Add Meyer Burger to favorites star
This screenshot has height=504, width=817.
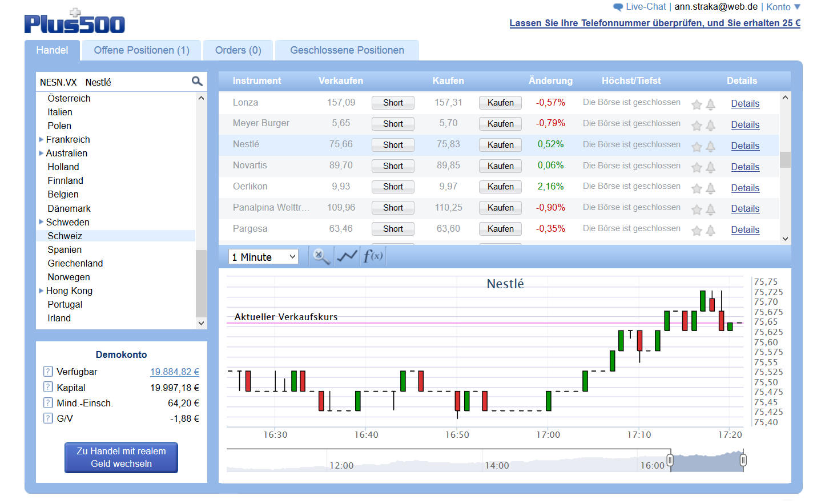coord(697,126)
